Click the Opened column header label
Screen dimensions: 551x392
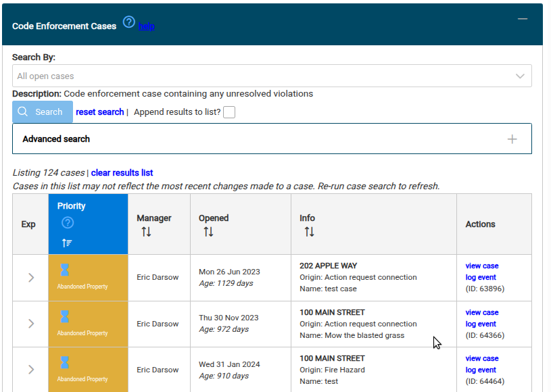214,218
